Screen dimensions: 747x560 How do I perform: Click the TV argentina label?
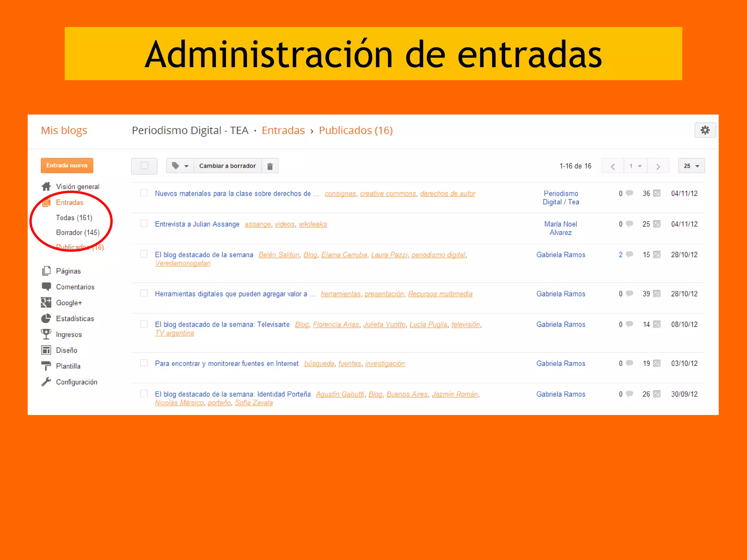pos(175,333)
